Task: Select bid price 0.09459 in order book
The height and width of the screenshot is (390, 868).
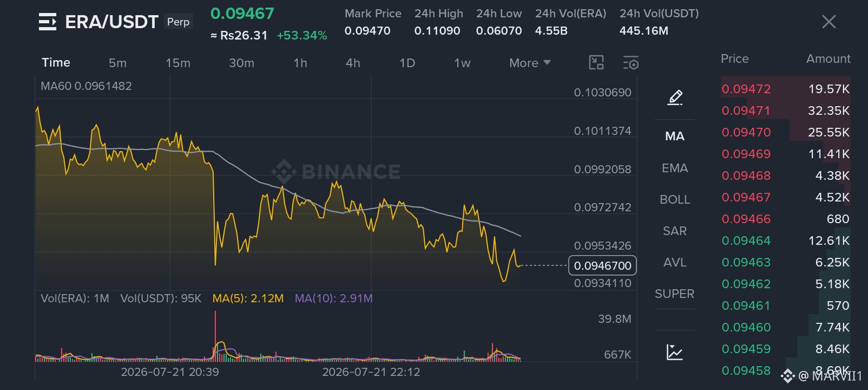Action: click(x=746, y=349)
